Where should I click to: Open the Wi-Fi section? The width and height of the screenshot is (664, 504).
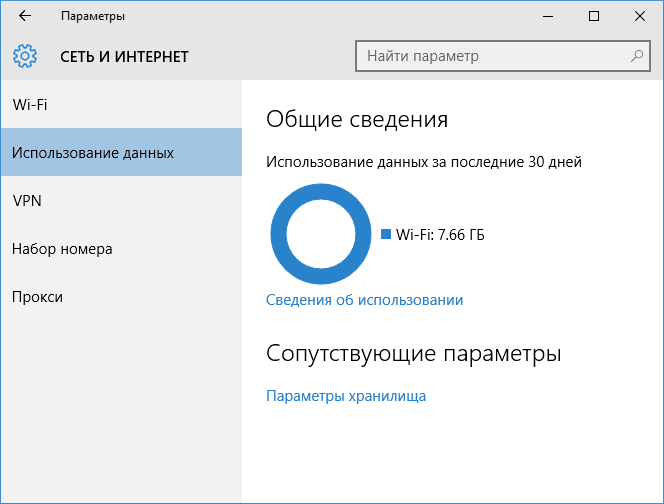121,105
